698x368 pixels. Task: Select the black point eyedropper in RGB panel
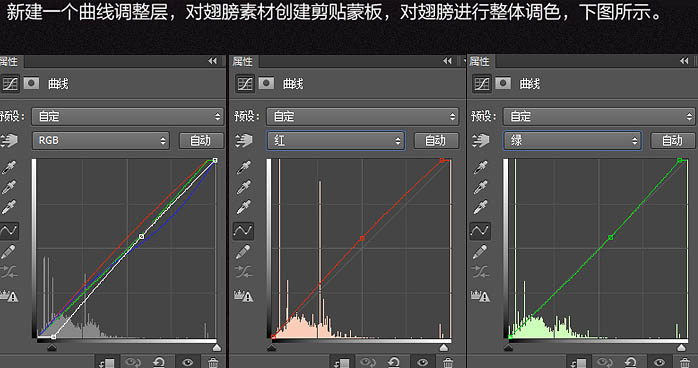(9, 167)
